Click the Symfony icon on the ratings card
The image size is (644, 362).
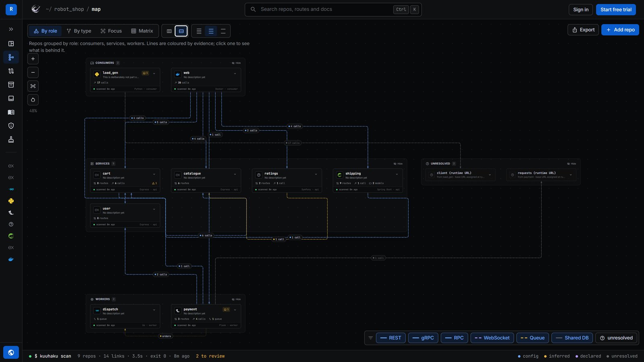[x=259, y=175]
